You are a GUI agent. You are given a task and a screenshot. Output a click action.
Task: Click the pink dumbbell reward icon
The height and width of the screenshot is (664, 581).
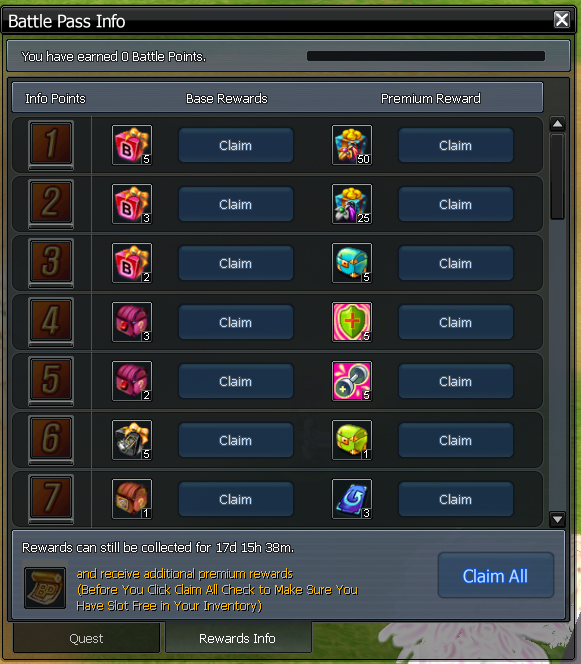click(x=352, y=381)
